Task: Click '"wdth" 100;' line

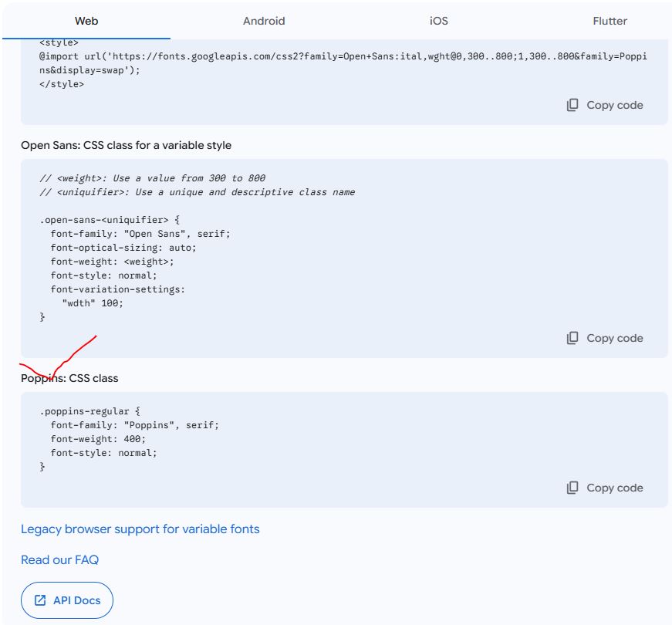Action: pyautogui.click(x=93, y=303)
